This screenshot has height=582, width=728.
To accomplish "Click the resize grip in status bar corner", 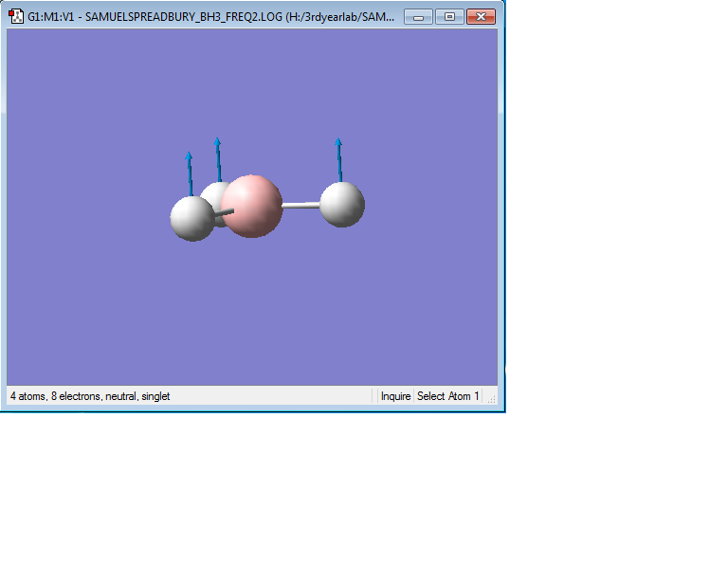I will pos(491,398).
